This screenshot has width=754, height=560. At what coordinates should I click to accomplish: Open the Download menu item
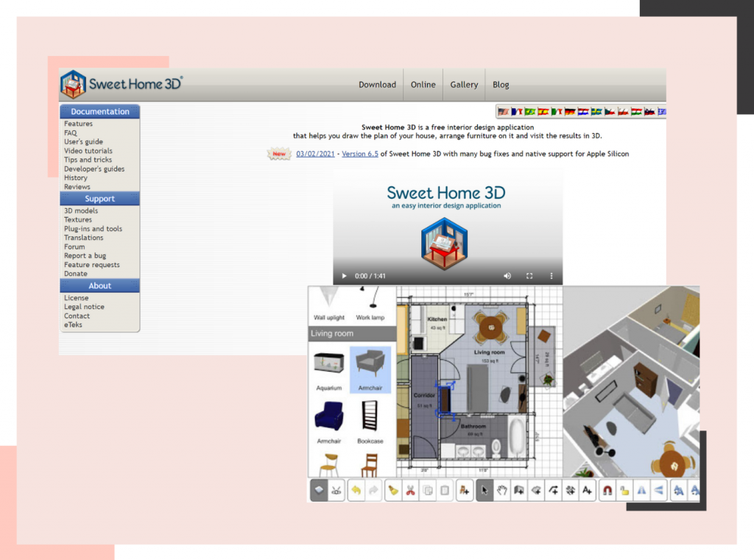[377, 85]
